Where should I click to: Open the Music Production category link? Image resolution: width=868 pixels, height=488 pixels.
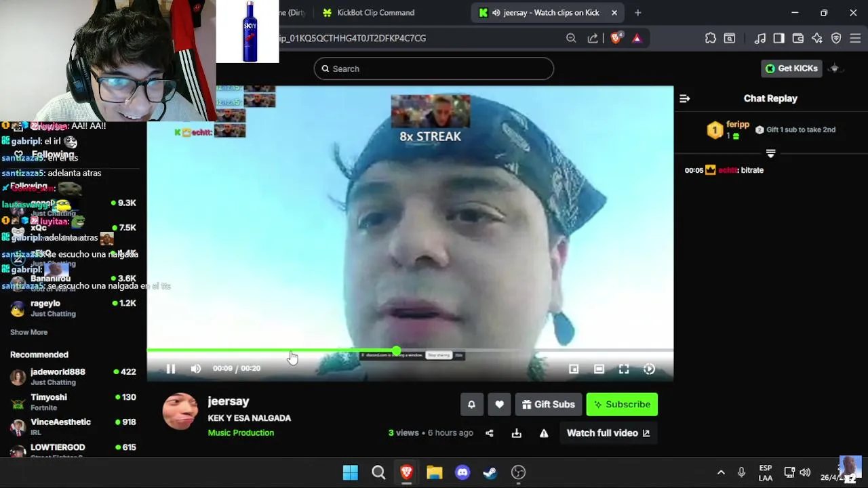tap(241, 433)
